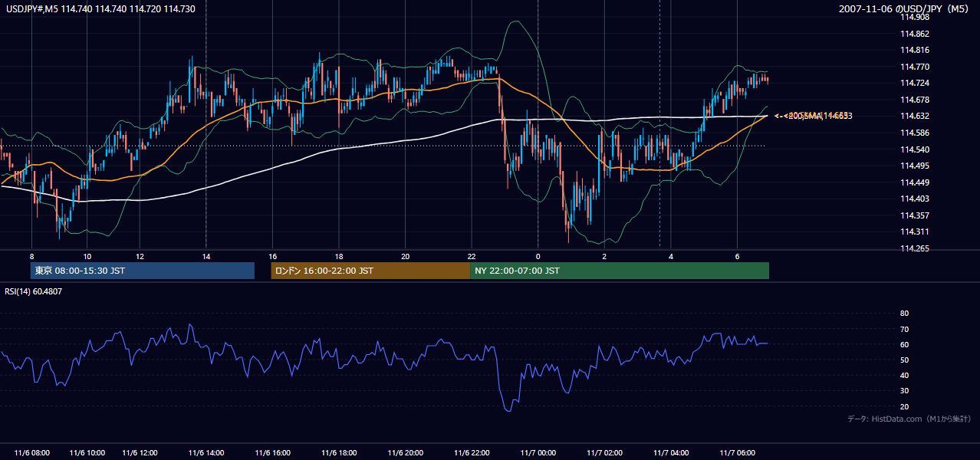The image size is (980, 460).
Task: Click hour label 10 under the price chart
Action: 87,256
